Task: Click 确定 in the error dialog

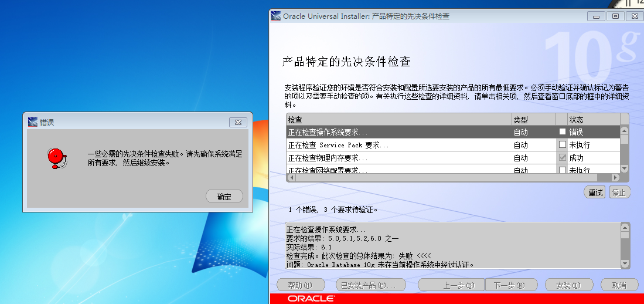Action: pos(224,196)
